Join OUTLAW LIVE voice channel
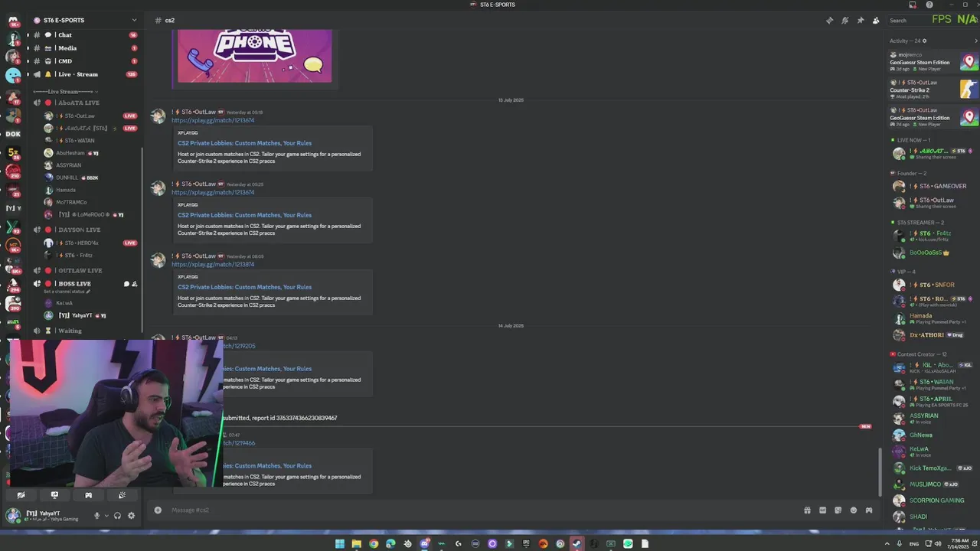The height and width of the screenshot is (551, 980). click(x=84, y=270)
